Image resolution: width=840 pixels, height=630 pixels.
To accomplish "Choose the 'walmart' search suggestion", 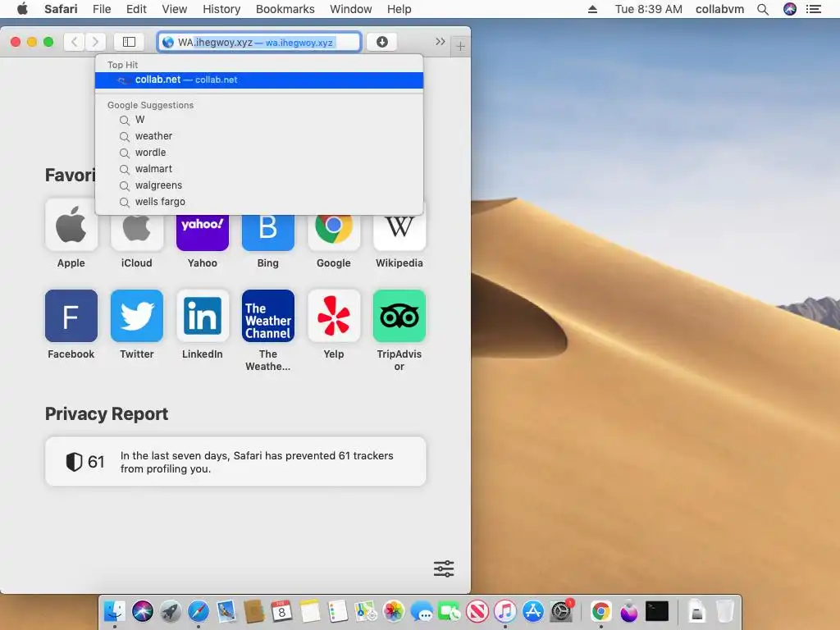I will (259, 169).
